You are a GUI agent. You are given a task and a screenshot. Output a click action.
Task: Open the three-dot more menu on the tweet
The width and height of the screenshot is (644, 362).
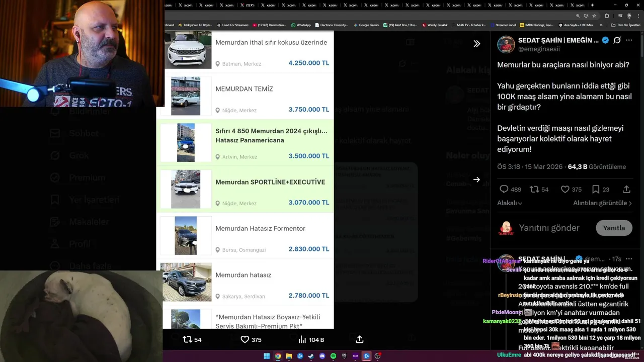tap(629, 40)
